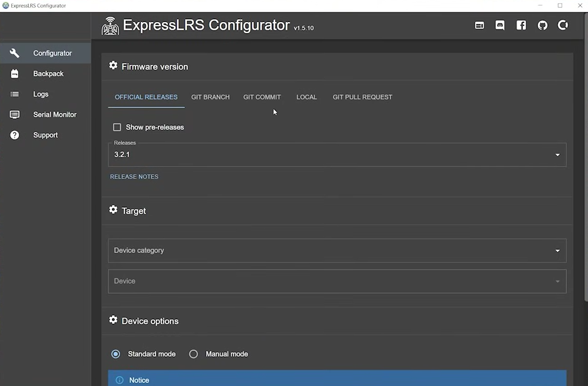588x386 pixels.
Task: Open the Configurator wrench icon in sidebar
Action: [15, 53]
